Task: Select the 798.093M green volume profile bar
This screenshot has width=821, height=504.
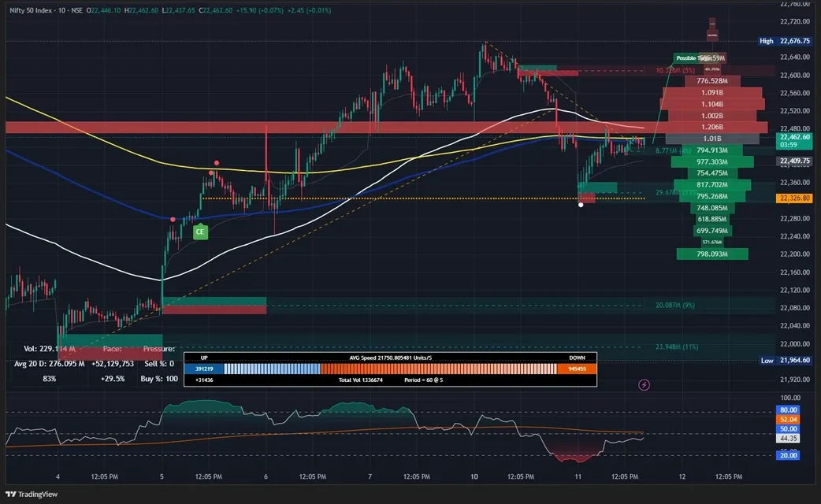Action: click(x=711, y=254)
